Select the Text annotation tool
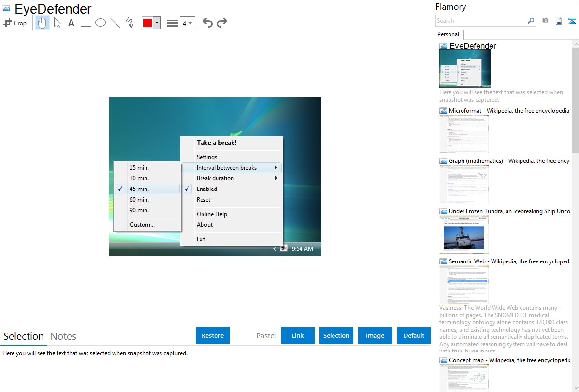The width and height of the screenshot is (579, 392). [71, 23]
